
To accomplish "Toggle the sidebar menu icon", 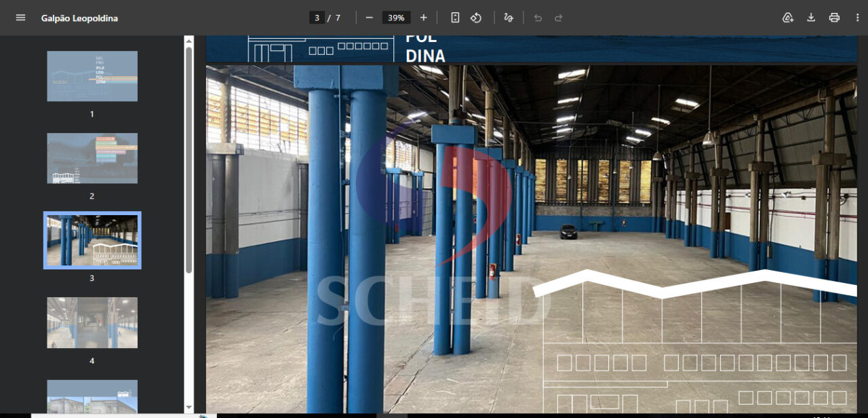I will (x=20, y=18).
